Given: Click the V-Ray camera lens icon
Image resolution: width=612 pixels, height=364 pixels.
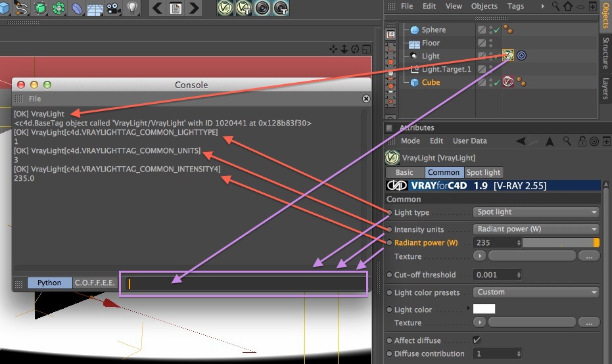Looking at the screenshot, I should 262,8.
